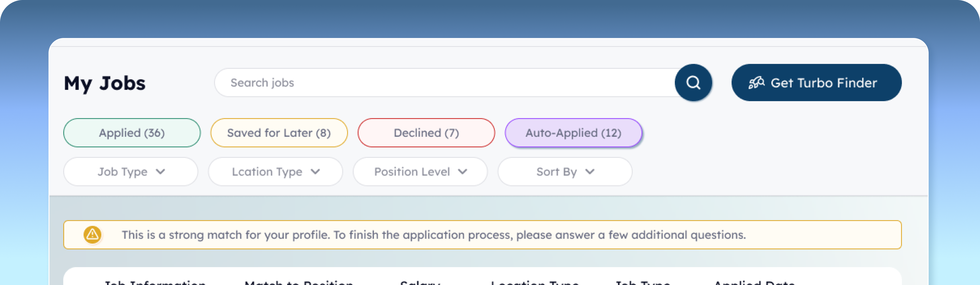Open the Sort By dropdown

tap(564, 171)
